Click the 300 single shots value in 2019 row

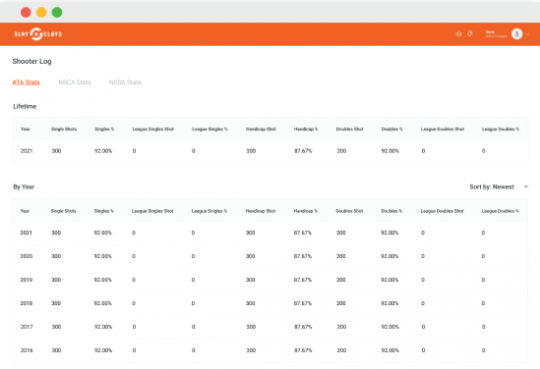pyautogui.click(x=56, y=280)
